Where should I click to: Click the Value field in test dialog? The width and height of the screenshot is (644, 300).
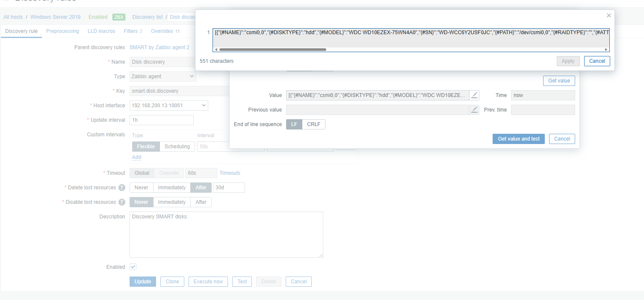[378, 95]
